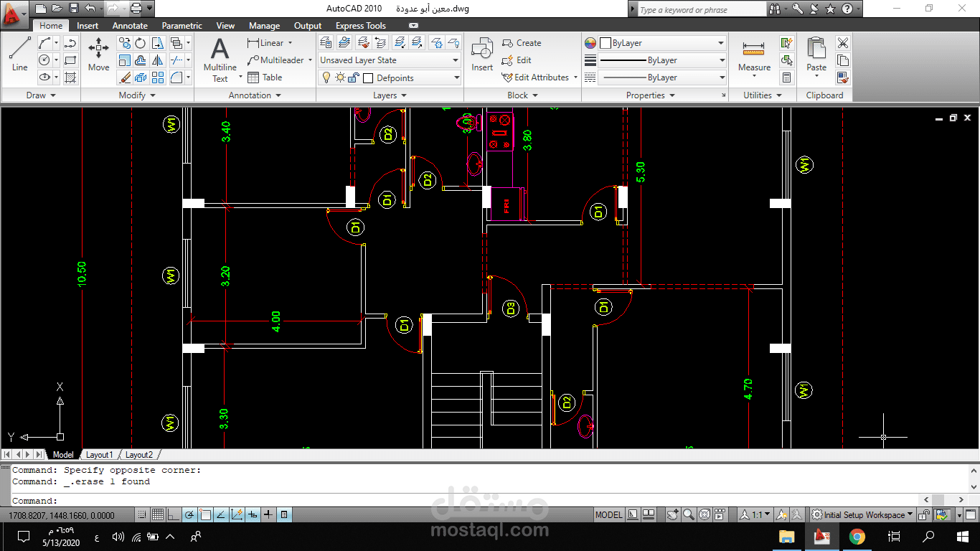The image size is (980, 551).
Task: Click the Insert block icon
Action: click(x=482, y=55)
